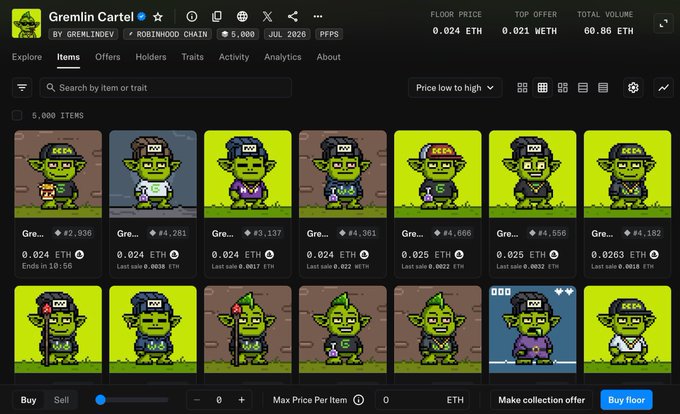Click the Last sale 0.022 WETH text
This screenshot has height=414, width=680.
338,266
